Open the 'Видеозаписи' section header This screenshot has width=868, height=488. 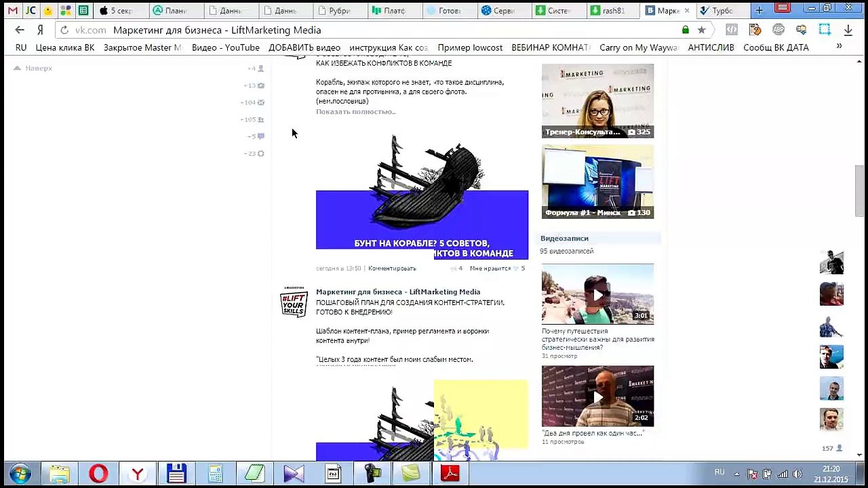564,239
